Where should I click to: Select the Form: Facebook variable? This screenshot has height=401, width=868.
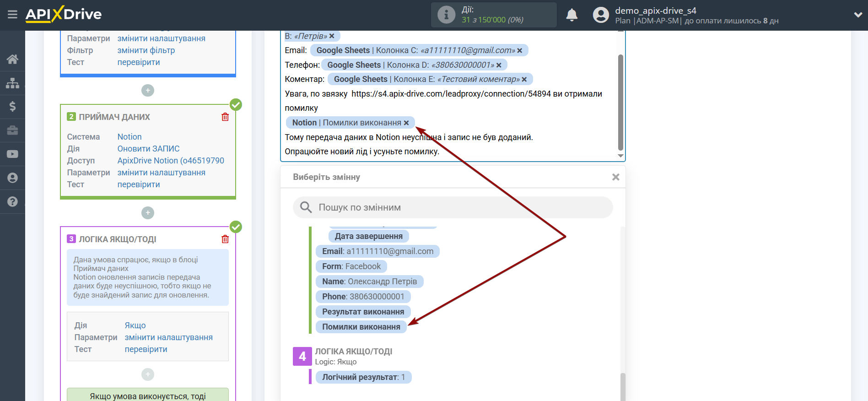(x=351, y=266)
